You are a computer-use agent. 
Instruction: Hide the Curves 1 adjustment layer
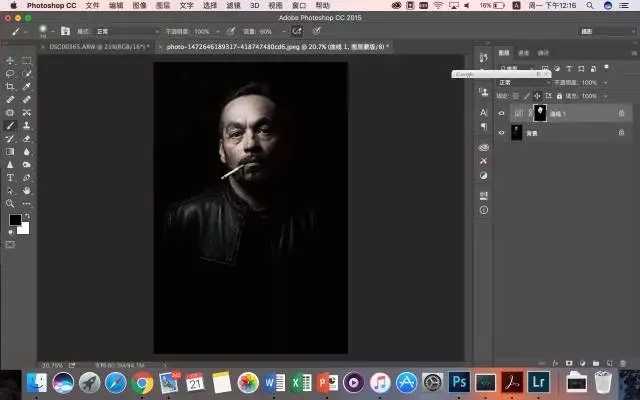(x=502, y=113)
